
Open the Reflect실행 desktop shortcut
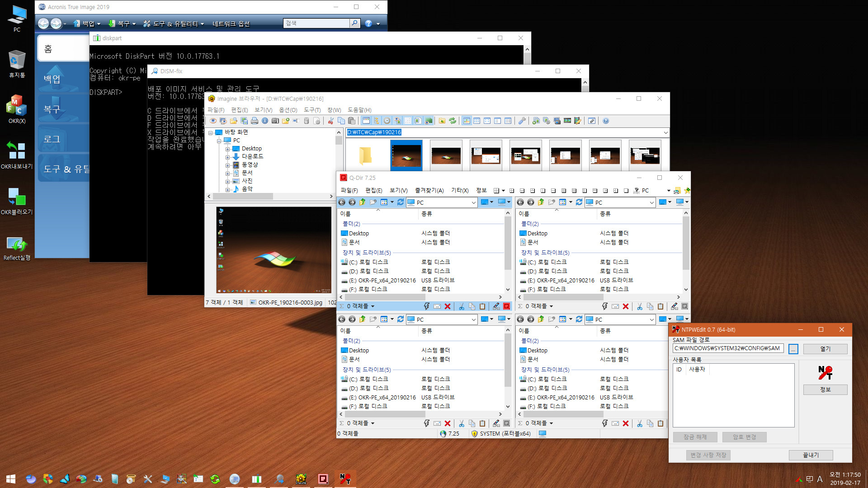(x=17, y=249)
